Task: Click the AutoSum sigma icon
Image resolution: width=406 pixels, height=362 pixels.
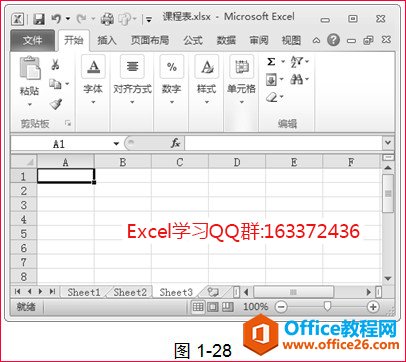Action: click(x=271, y=62)
